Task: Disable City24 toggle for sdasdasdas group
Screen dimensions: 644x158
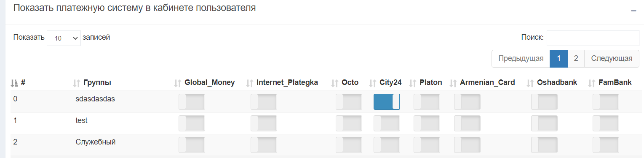Action: (x=387, y=102)
